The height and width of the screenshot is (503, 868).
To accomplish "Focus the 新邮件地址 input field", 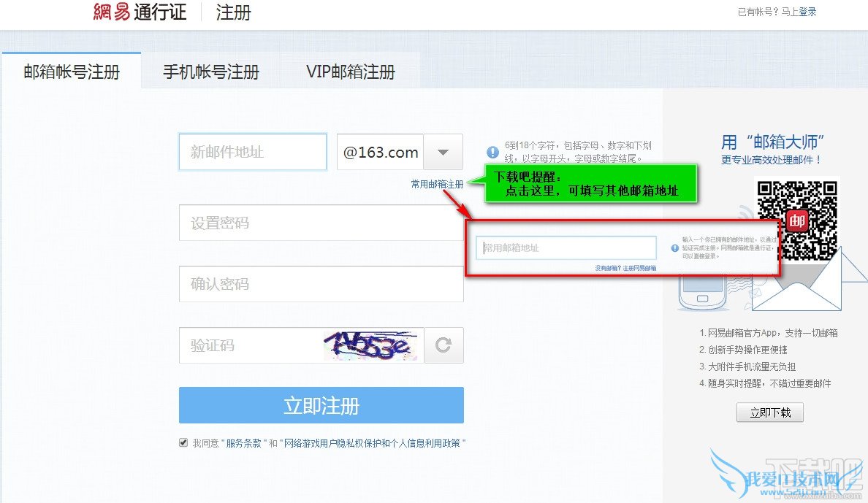I will tap(252, 152).
